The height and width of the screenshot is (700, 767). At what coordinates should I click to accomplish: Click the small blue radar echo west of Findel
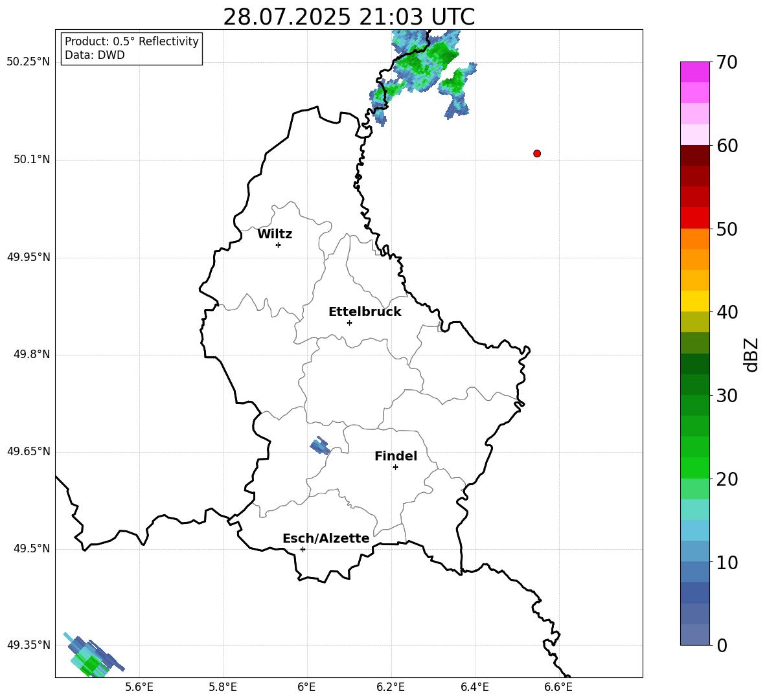pos(320,446)
